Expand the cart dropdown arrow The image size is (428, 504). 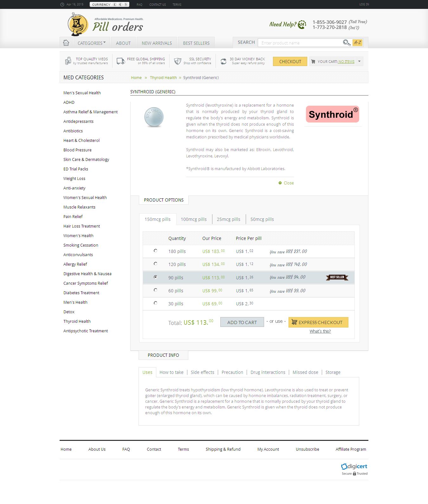(359, 62)
